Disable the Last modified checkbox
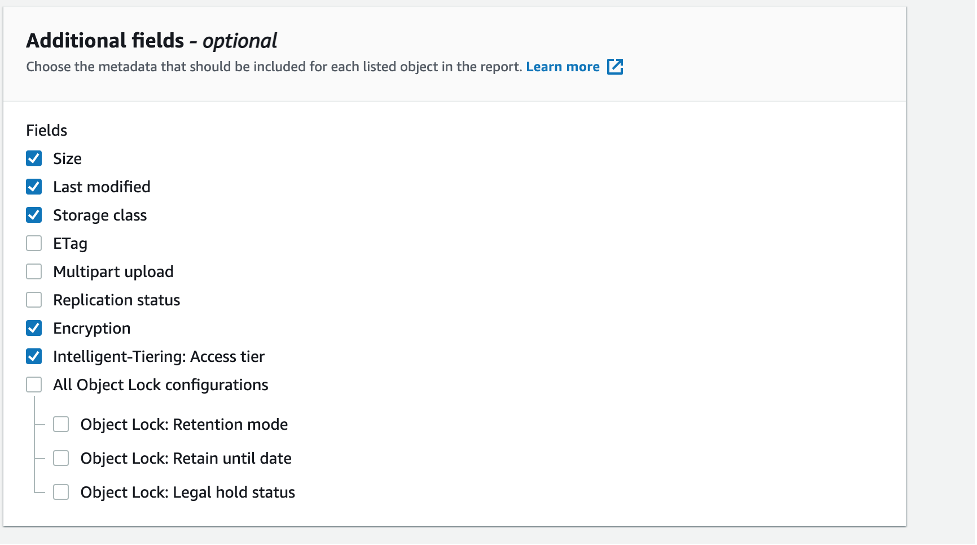The image size is (977, 545). pyautogui.click(x=34, y=187)
